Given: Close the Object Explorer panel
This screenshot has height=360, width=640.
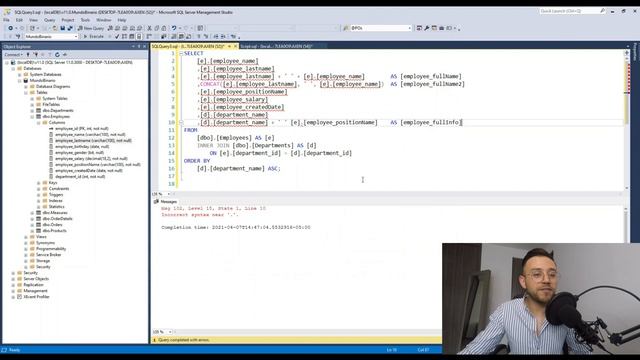Looking at the screenshot, I should pos(144,47).
